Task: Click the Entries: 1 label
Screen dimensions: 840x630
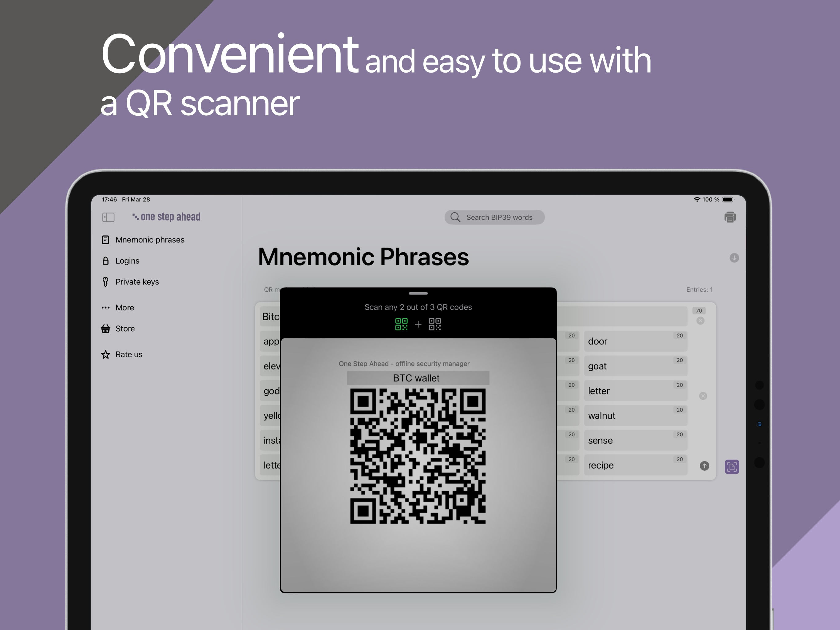Action: click(699, 289)
